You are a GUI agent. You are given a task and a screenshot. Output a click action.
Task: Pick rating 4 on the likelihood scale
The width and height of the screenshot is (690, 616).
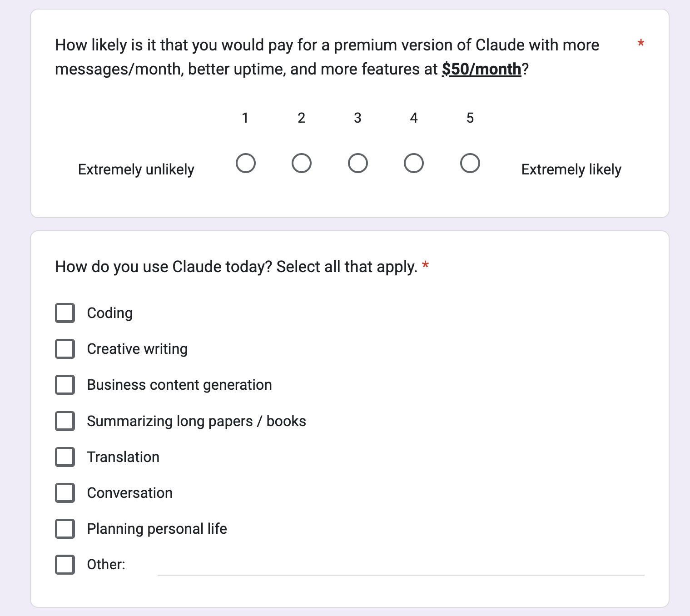pyautogui.click(x=414, y=163)
